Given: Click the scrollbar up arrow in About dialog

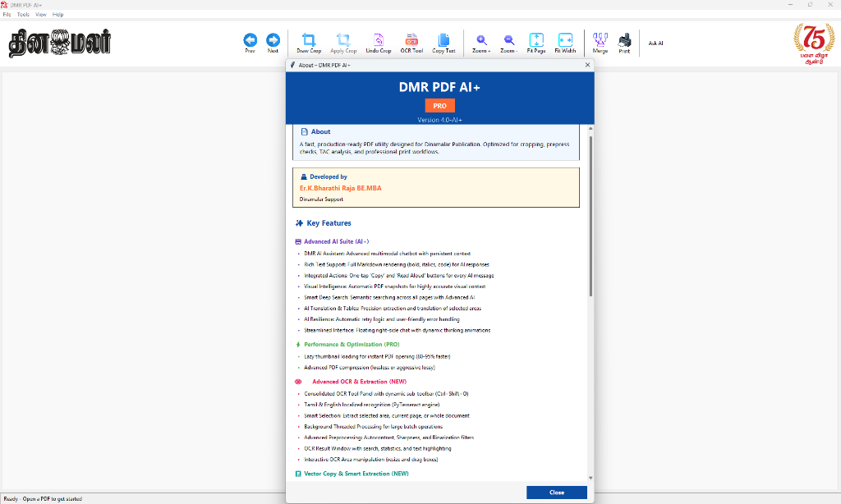Looking at the screenshot, I should point(591,129).
